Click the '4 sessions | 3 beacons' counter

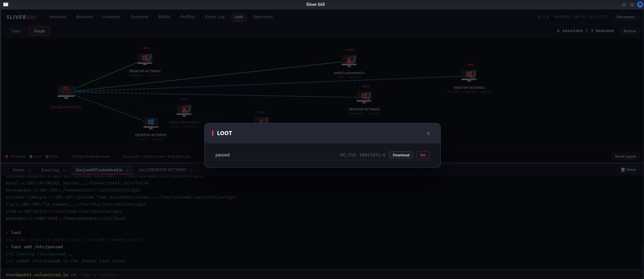(585, 31)
